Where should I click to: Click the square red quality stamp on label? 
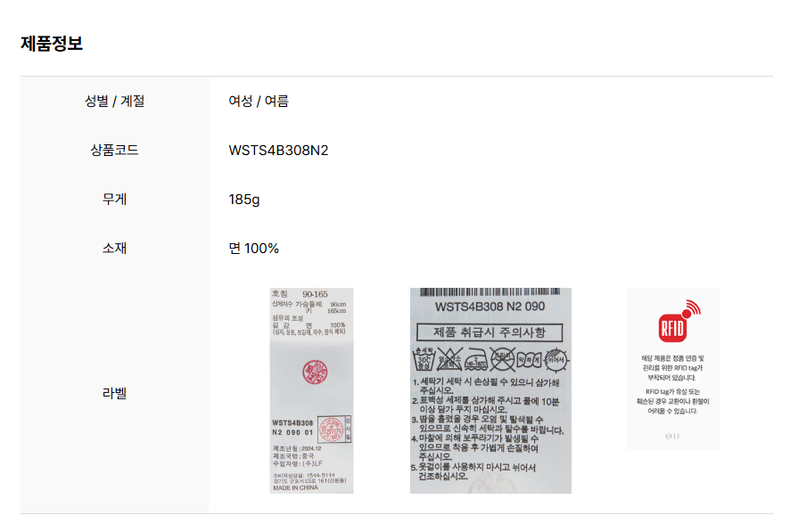coord(334,430)
